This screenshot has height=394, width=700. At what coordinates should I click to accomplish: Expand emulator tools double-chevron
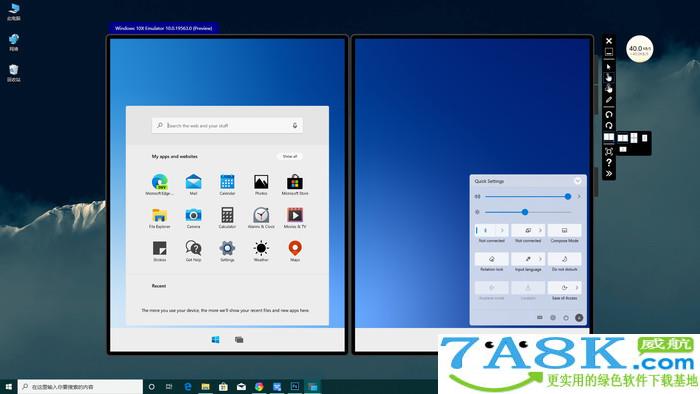click(x=608, y=174)
